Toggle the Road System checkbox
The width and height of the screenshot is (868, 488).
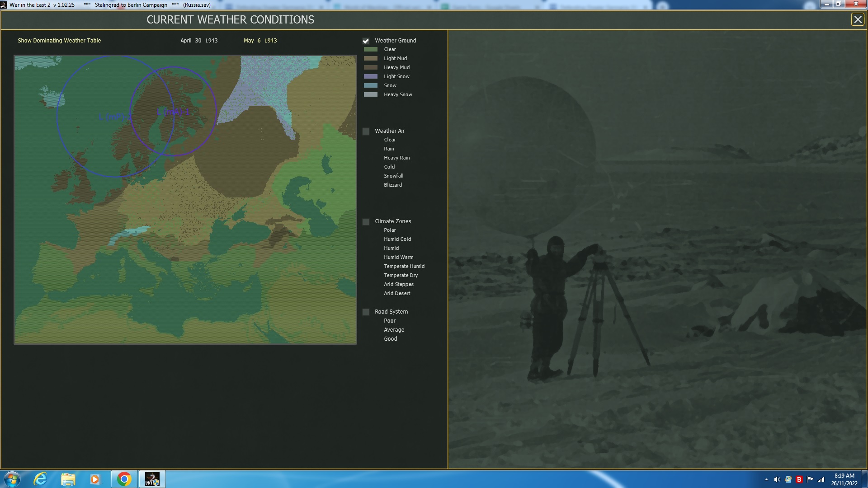pyautogui.click(x=366, y=312)
